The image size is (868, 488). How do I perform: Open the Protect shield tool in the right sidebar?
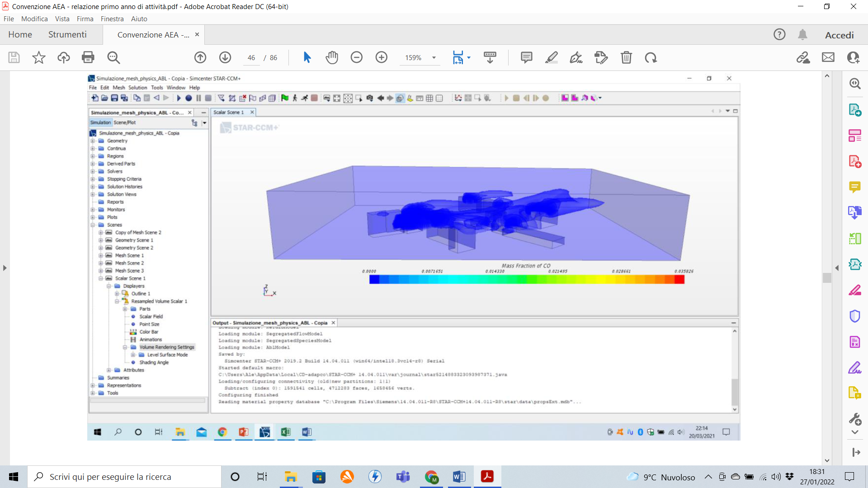(855, 316)
